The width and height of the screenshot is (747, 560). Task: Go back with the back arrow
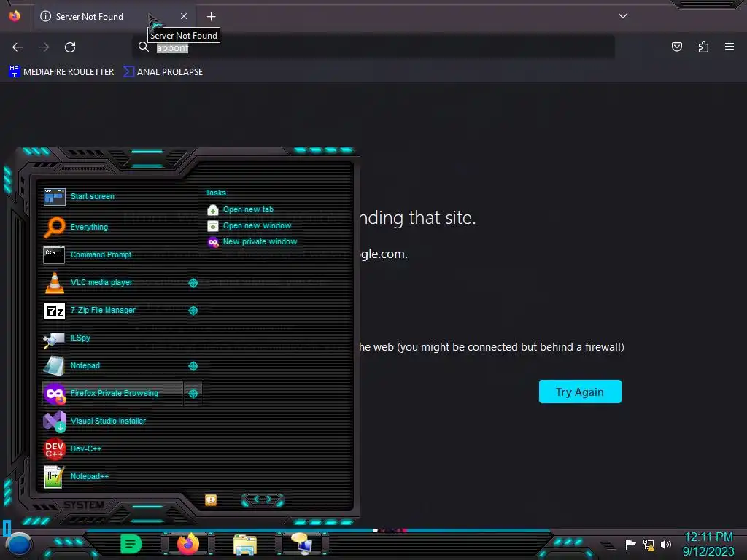click(x=18, y=47)
